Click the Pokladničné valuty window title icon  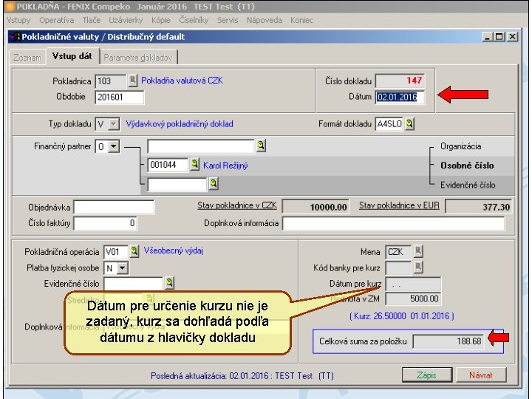click(15, 37)
